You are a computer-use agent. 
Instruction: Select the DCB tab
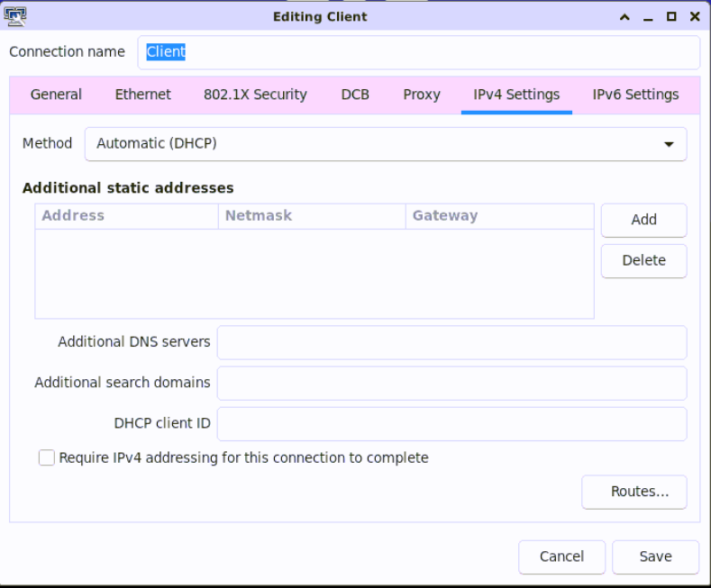tap(355, 95)
